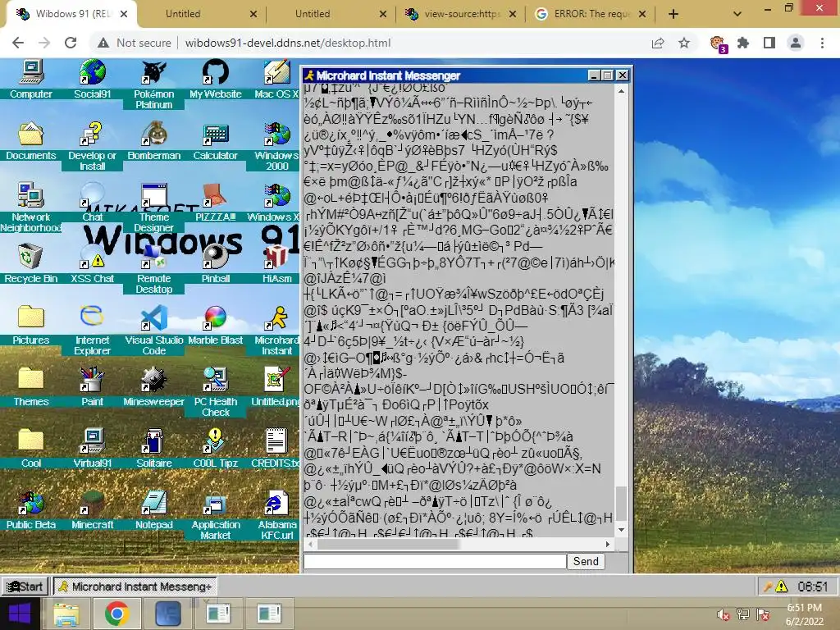Bookmark this page with star icon
Viewport: 840px width, 630px height.
[x=684, y=43]
